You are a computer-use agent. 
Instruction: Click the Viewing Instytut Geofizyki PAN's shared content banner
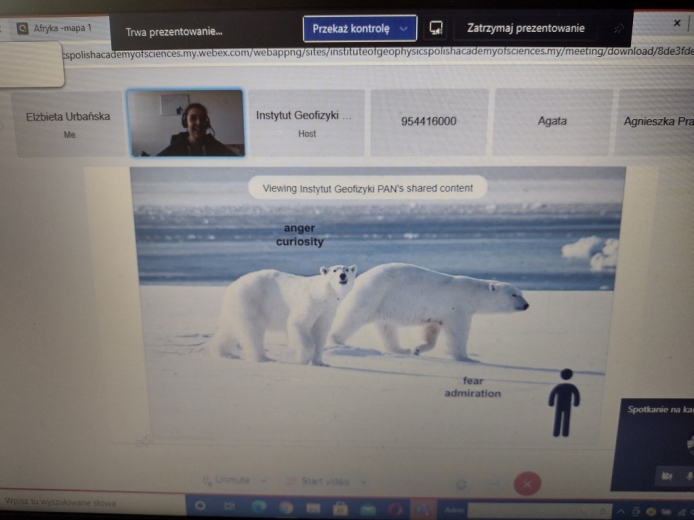pyautogui.click(x=368, y=188)
